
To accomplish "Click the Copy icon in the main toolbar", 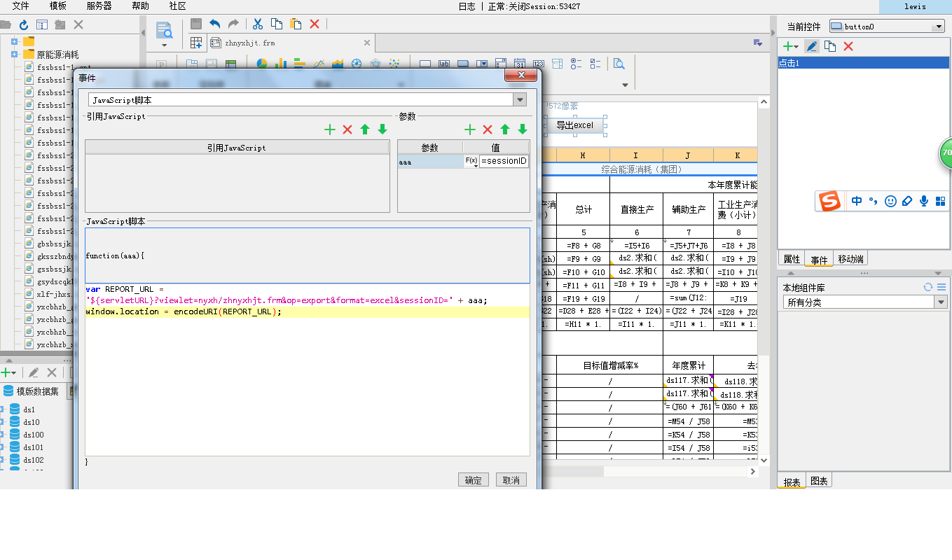I will [x=277, y=24].
